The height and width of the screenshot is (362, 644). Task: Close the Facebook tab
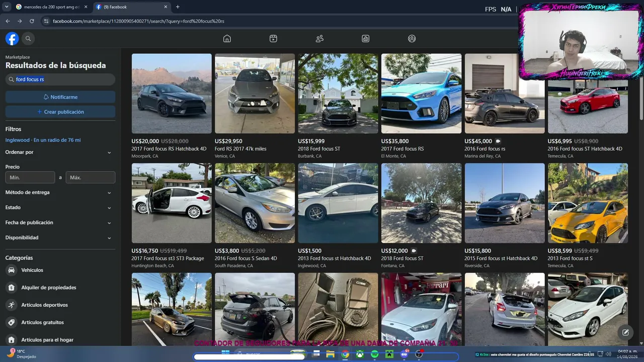point(166,7)
